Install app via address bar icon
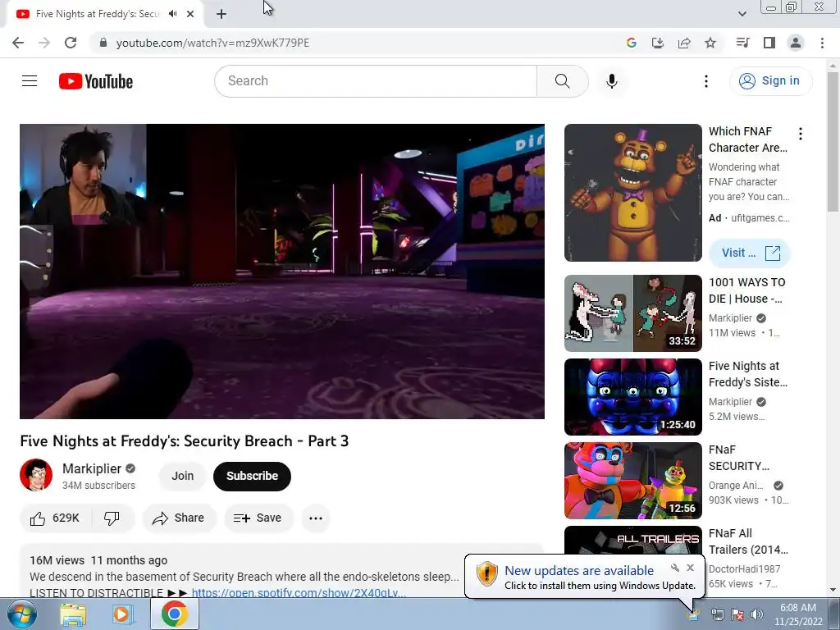This screenshot has width=840, height=630. pyautogui.click(x=657, y=43)
